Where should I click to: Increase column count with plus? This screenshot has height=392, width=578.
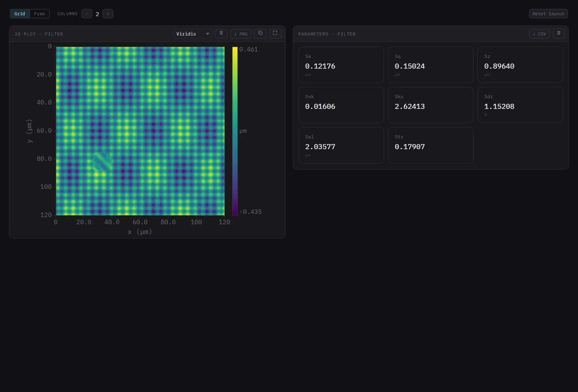108,14
